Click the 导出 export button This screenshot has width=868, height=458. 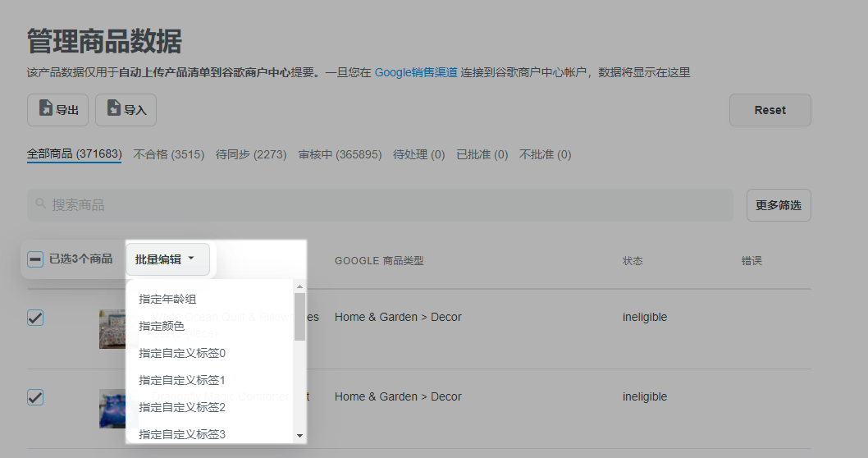click(x=57, y=110)
